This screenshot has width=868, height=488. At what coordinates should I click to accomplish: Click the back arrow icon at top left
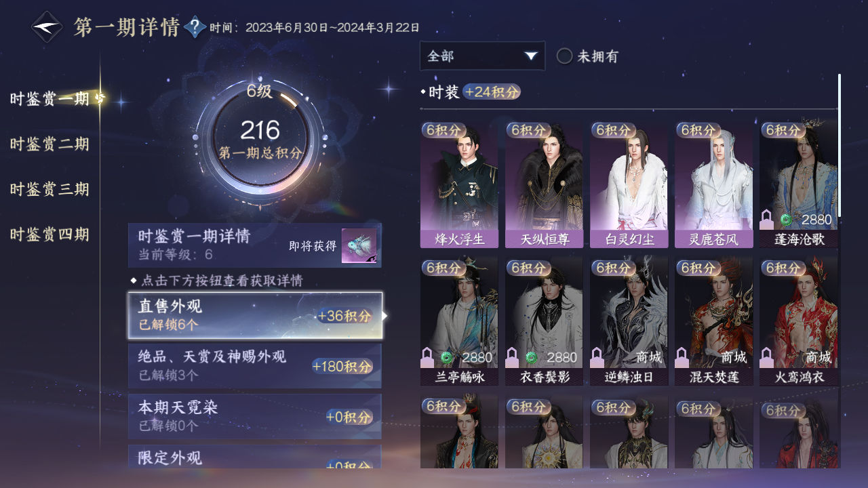coord(47,27)
